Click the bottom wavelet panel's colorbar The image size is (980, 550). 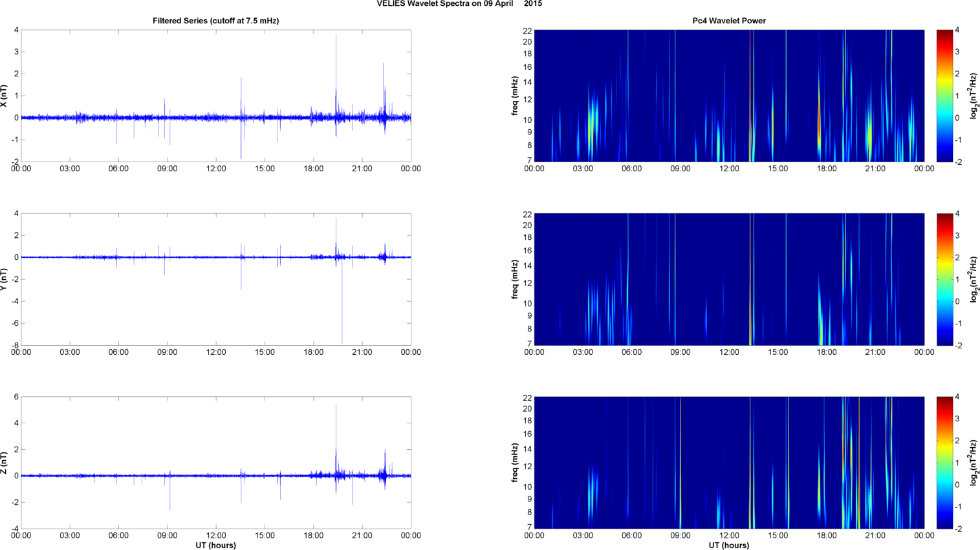coord(944,463)
